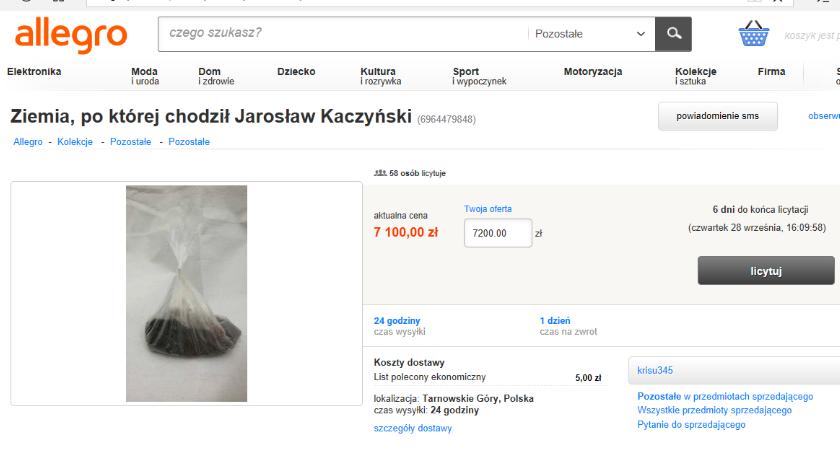This screenshot has height=454, width=840.
Task: Open 'Pytanie do sprzedającego' link
Action: click(691, 425)
